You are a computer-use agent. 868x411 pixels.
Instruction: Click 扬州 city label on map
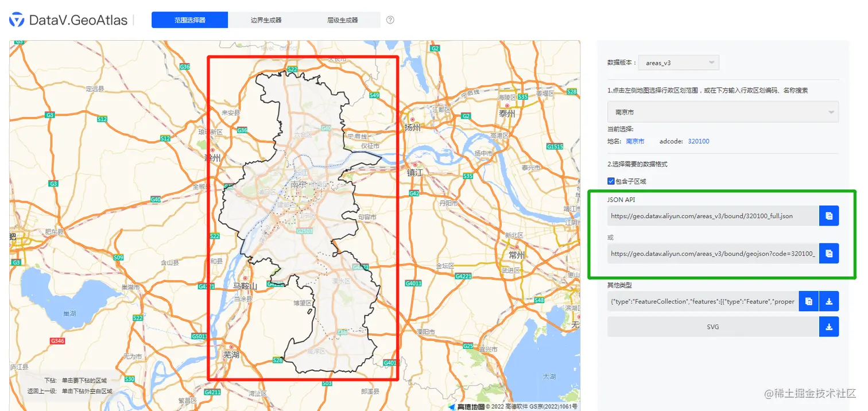(x=412, y=127)
